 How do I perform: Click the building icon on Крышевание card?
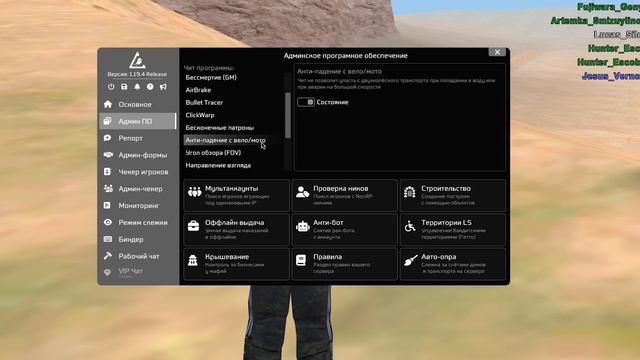pos(193,260)
